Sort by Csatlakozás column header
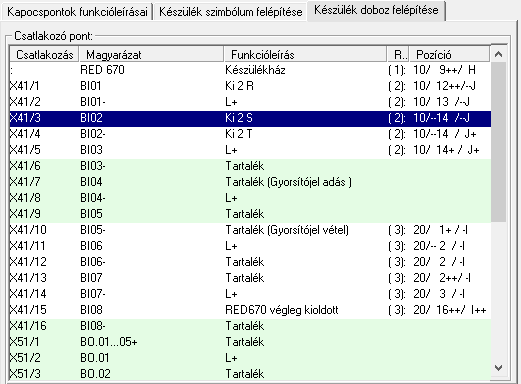 coord(44,54)
